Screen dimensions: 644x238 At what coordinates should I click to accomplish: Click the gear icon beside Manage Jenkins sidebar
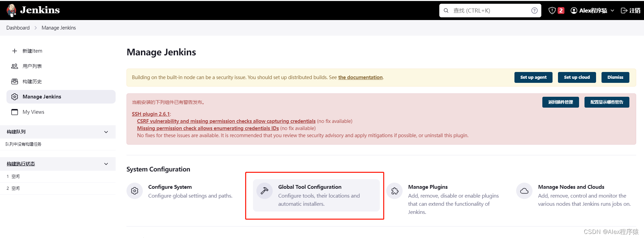pos(15,97)
